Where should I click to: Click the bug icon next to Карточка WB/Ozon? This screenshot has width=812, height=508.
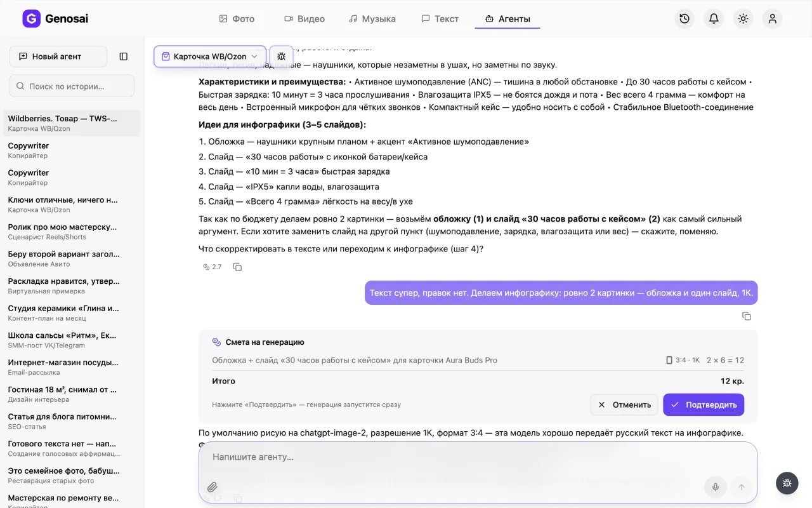[282, 57]
